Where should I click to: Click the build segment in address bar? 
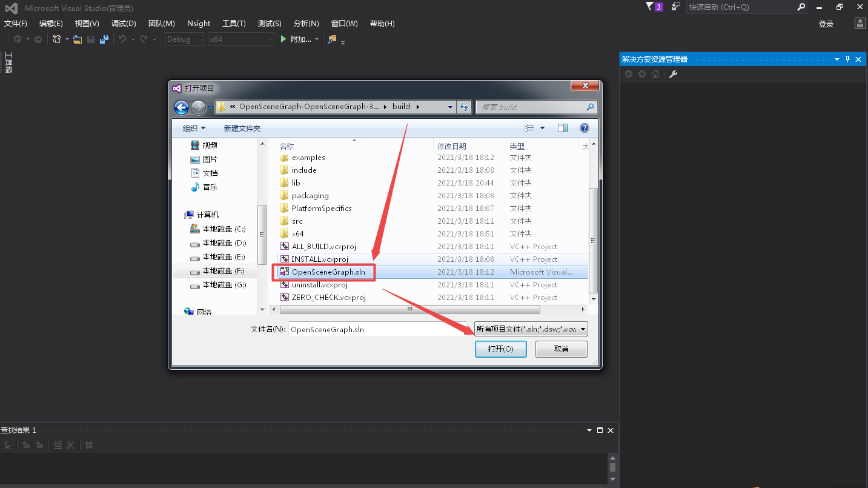401,107
